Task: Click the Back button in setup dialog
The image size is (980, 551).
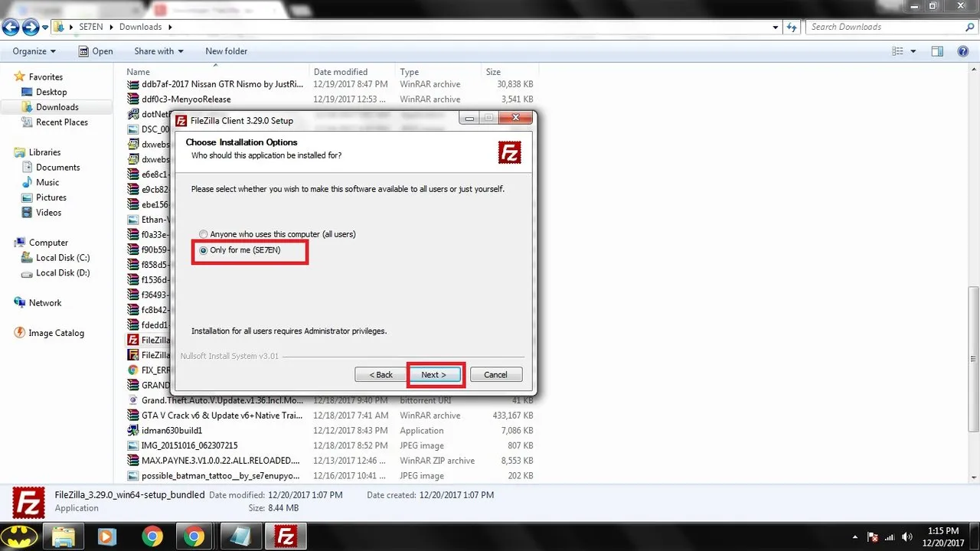Action: (381, 375)
